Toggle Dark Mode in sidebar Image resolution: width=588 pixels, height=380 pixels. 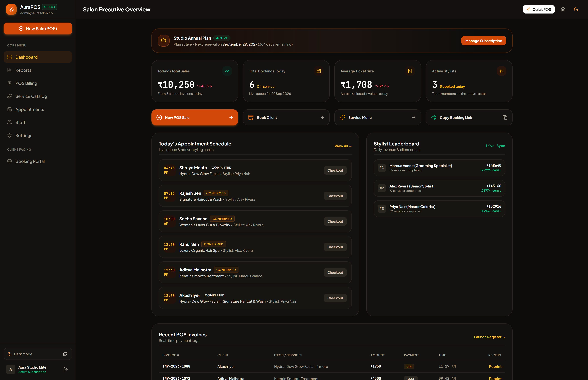(x=38, y=354)
